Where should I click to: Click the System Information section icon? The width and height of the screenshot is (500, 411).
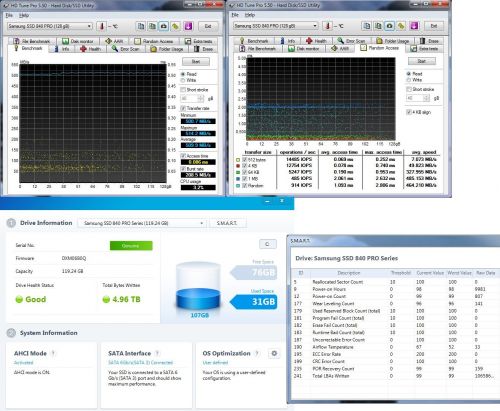(11, 333)
